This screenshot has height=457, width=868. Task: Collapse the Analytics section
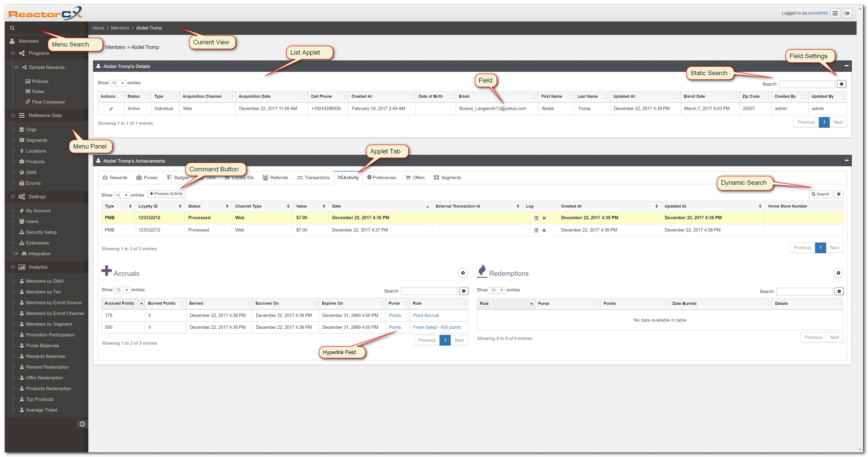(13, 267)
